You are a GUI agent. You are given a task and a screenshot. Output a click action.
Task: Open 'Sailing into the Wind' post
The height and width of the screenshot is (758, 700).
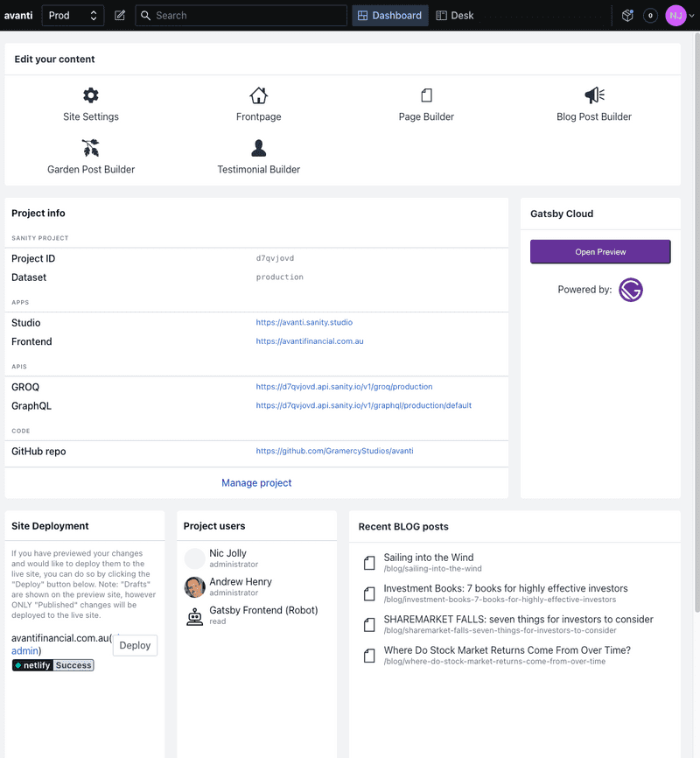(x=429, y=558)
